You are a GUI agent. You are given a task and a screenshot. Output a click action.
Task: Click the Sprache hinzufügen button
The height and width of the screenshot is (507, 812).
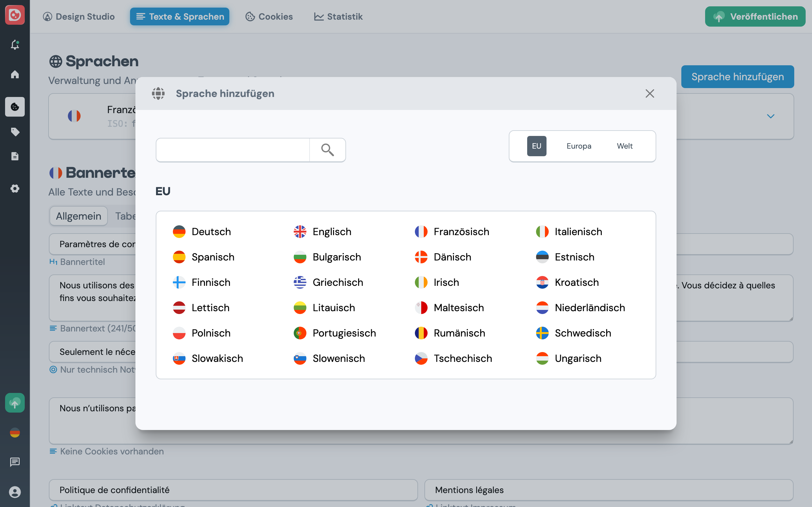tap(737, 76)
